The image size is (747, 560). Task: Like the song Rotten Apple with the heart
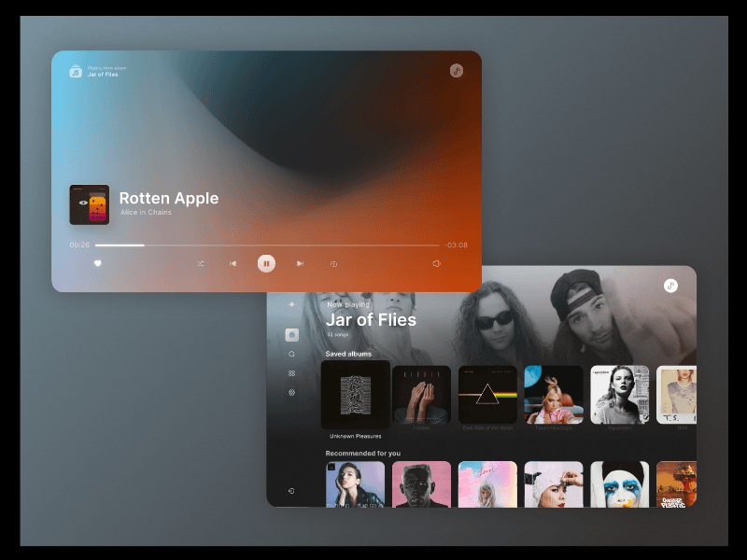pos(96,263)
